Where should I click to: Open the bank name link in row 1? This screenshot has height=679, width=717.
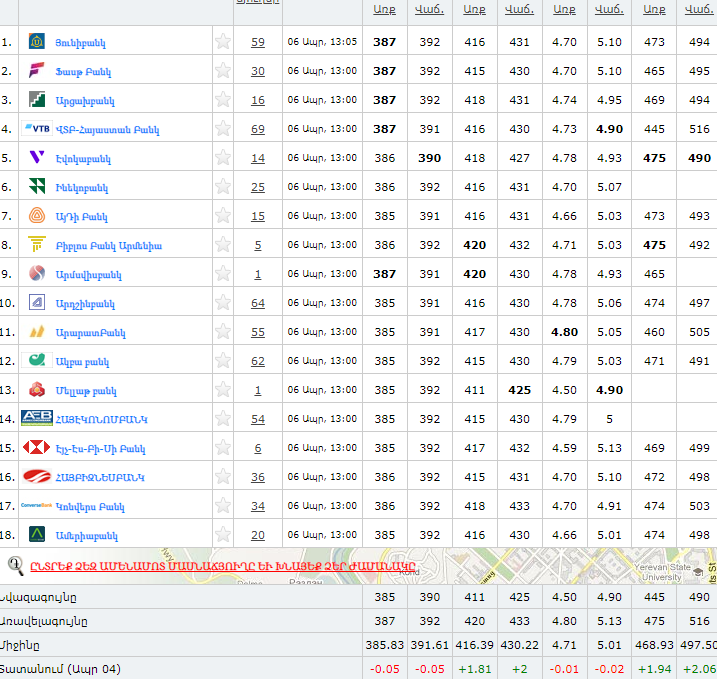point(80,43)
